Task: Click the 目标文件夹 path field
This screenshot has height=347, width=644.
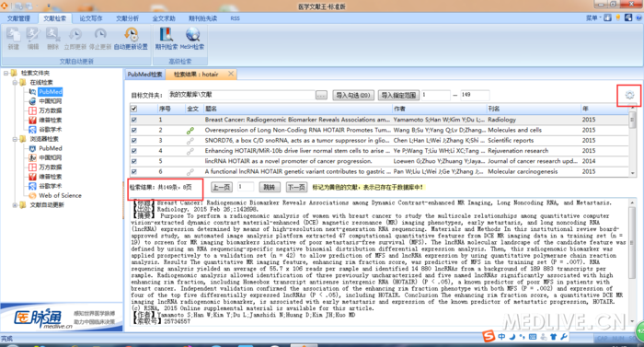Action: pos(241,95)
